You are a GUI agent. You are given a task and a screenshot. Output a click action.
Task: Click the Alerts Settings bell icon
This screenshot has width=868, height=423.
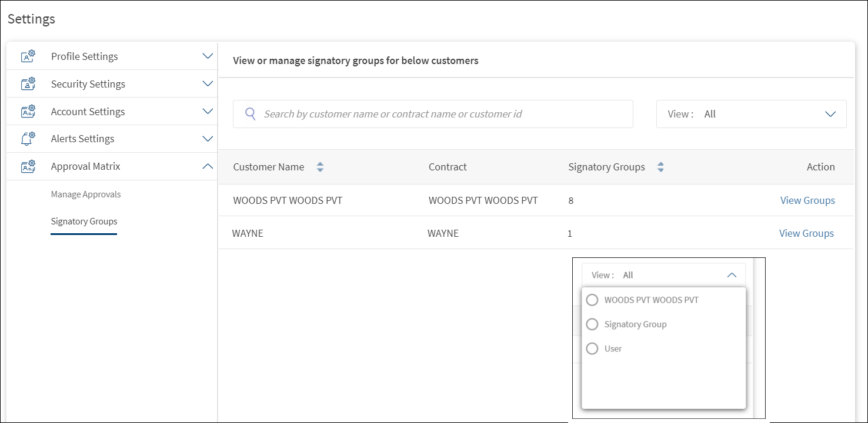click(x=28, y=139)
